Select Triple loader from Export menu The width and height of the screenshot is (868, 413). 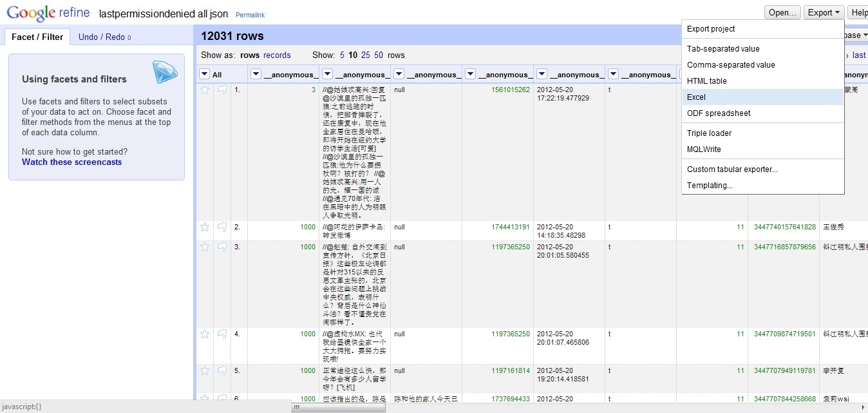[x=763, y=133]
